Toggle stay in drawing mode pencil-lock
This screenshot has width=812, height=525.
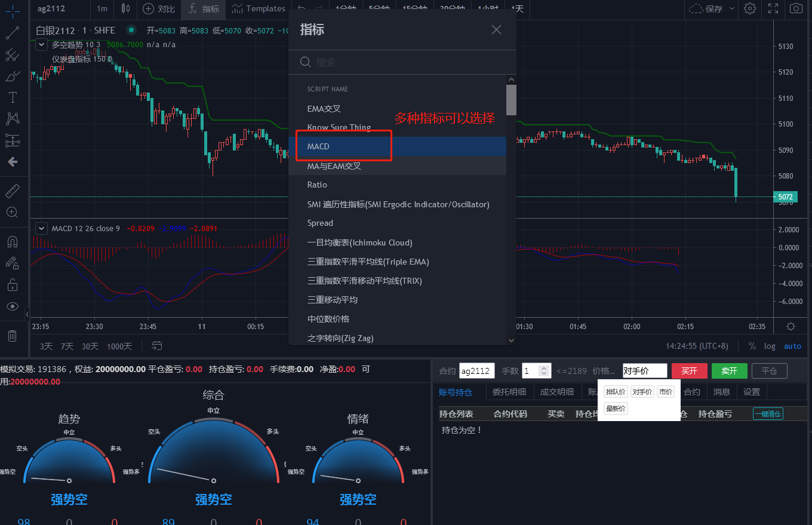pos(13,263)
